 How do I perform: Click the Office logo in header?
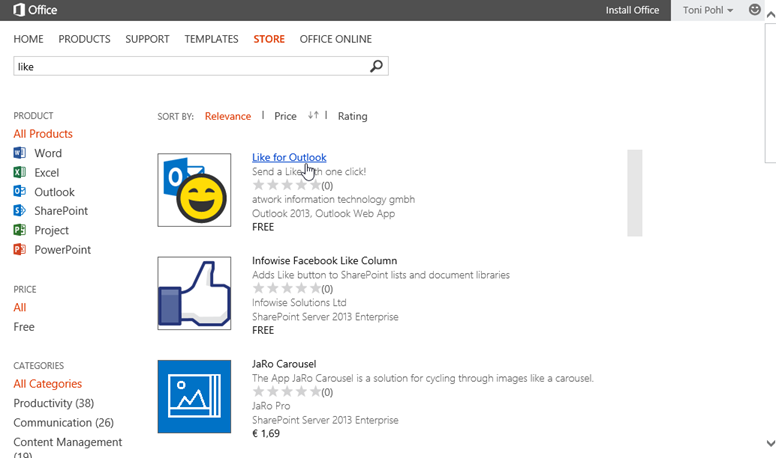(x=35, y=10)
